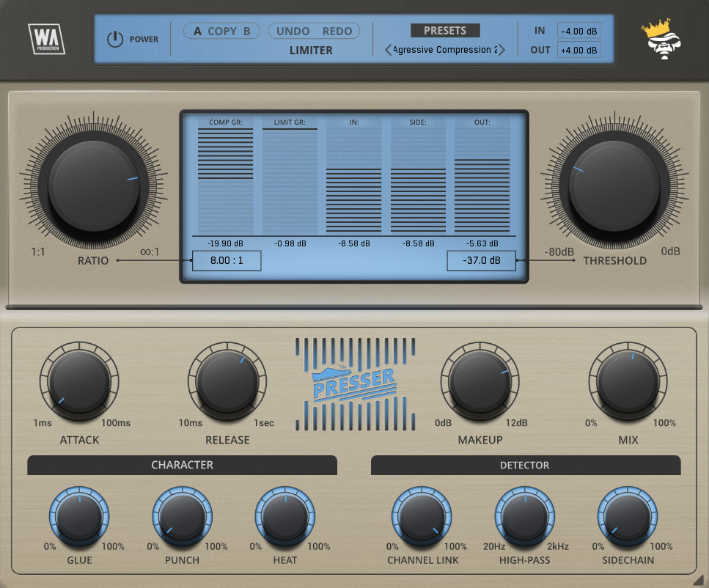The height and width of the screenshot is (588, 709).
Task: Click the IN gain value field
Action: click(578, 31)
